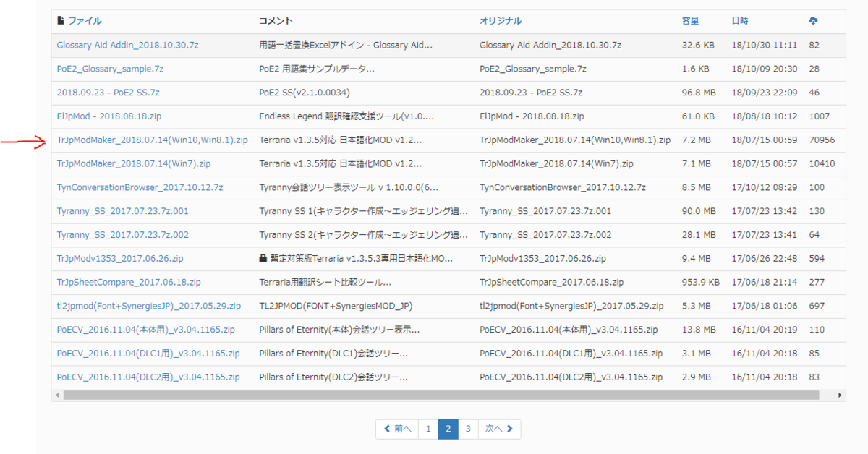Jump to page 3 of results
The image size is (868, 454).
468,429
